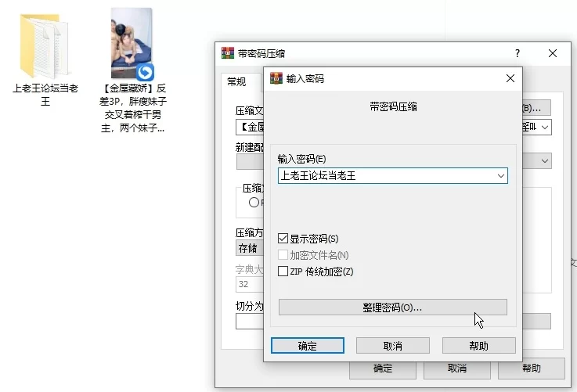Select the radio button under 压缩 format group
The height and width of the screenshot is (392, 577).
(x=254, y=202)
